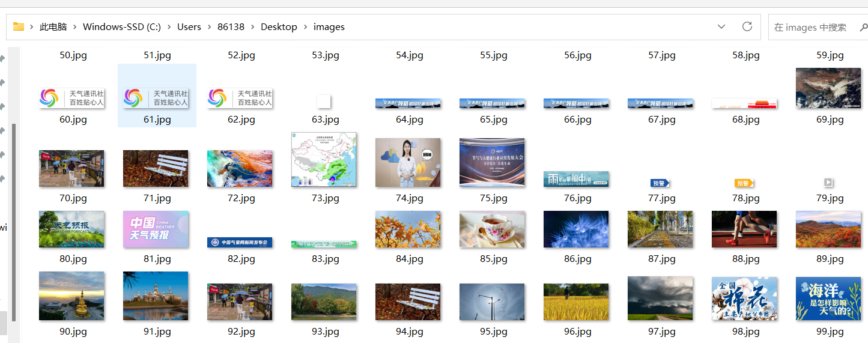Select the 60.jpg thumbnail
This screenshot has height=343, width=868.
pos(71,99)
